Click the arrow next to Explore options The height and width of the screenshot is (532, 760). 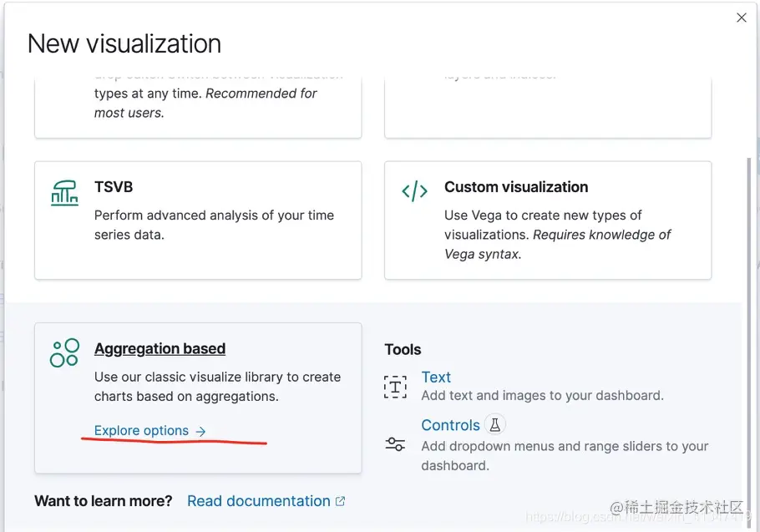coord(200,431)
